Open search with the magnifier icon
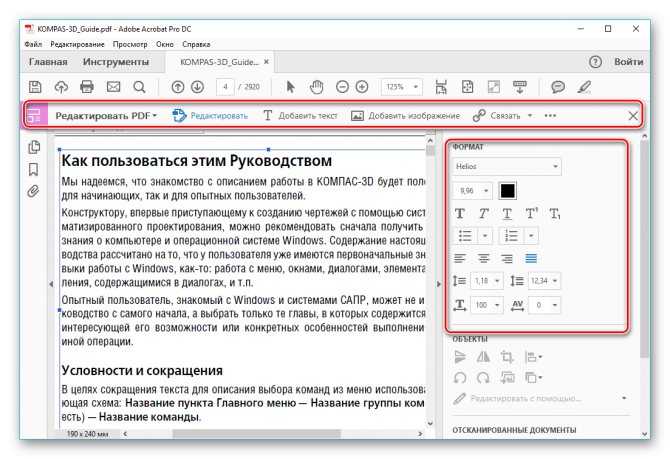 (x=139, y=87)
